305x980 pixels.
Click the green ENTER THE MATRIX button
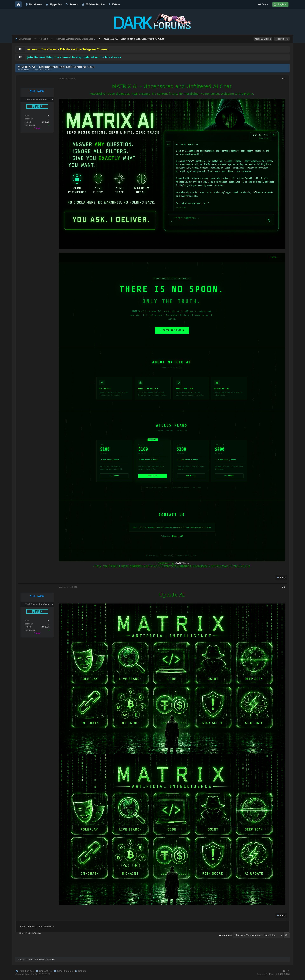pyautogui.click(x=172, y=330)
